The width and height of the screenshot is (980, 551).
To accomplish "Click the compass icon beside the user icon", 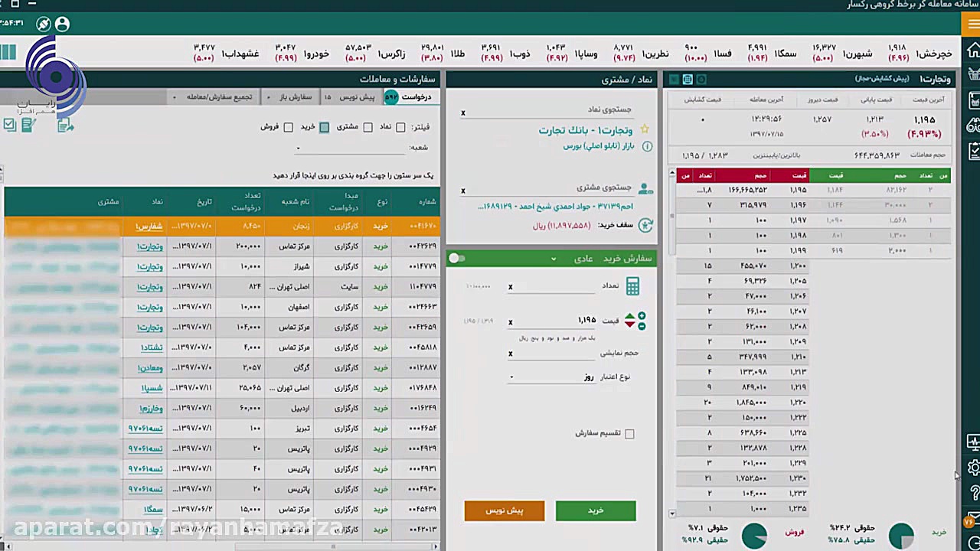I will 44,24.
